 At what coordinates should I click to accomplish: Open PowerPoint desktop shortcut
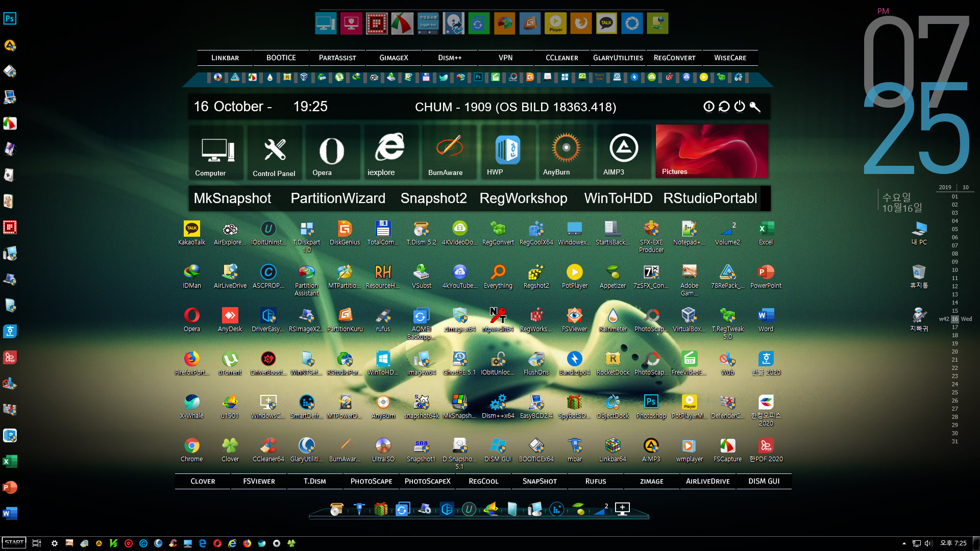[x=766, y=277]
